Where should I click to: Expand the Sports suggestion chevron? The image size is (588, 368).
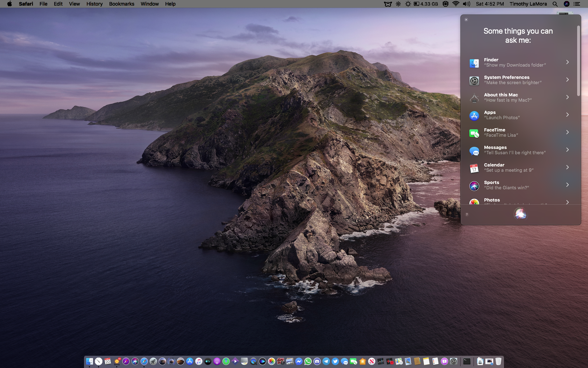[x=567, y=185]
